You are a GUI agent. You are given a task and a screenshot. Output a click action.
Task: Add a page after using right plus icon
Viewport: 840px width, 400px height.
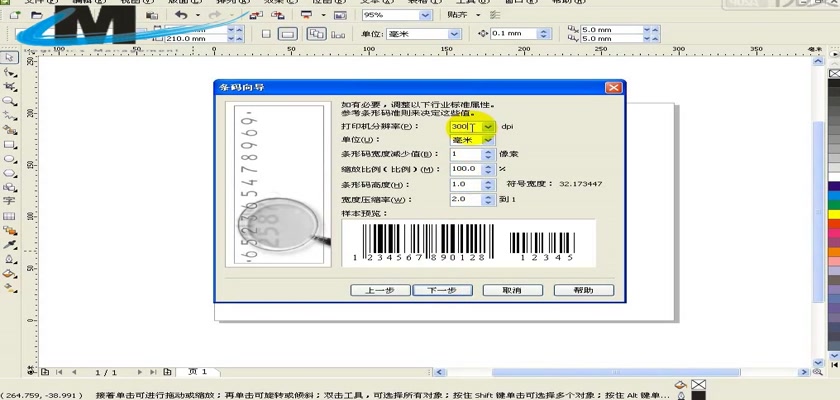pos(167,372)
